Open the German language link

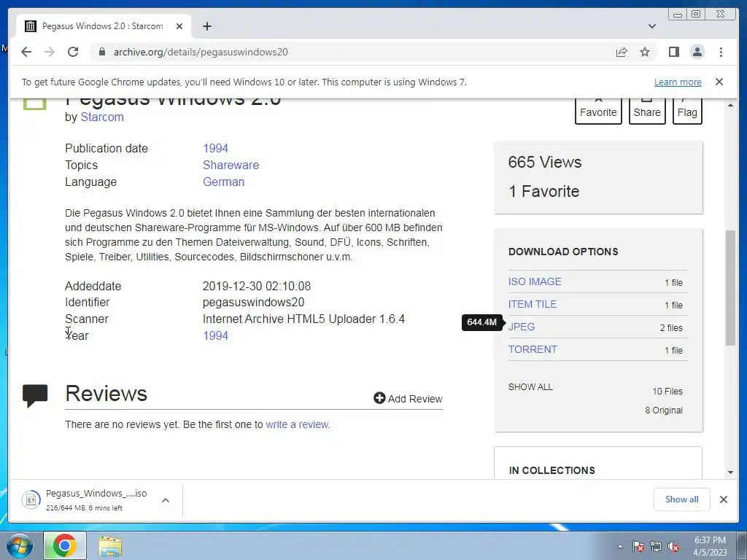[x=223, y=182]
